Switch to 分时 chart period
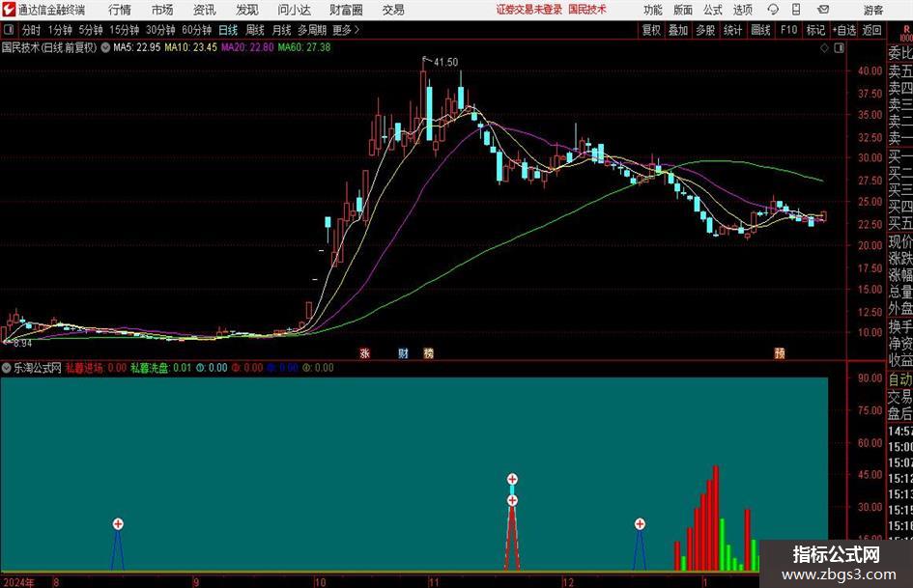 click(32, 30)
